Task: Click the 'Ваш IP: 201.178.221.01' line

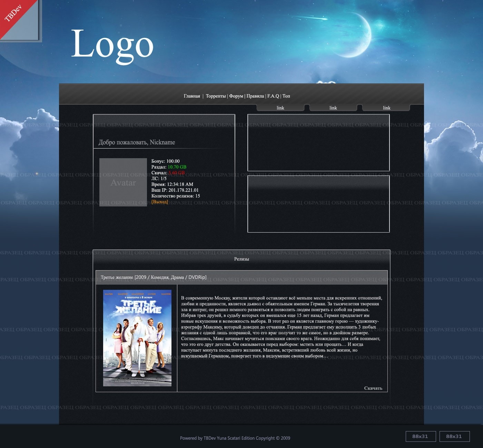Action: tap(175, 190)
